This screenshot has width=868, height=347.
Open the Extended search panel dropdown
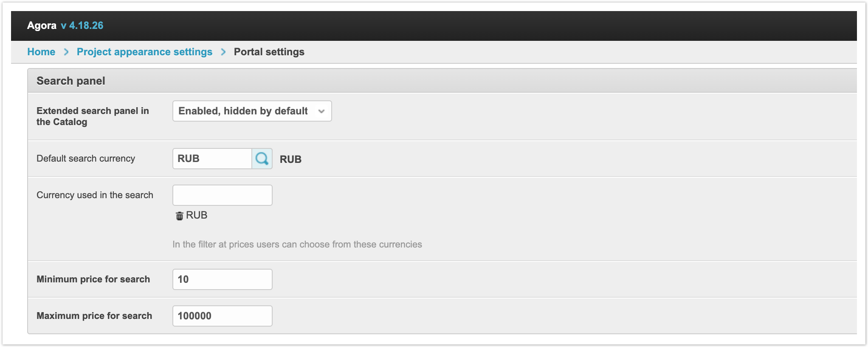[252, 111]
